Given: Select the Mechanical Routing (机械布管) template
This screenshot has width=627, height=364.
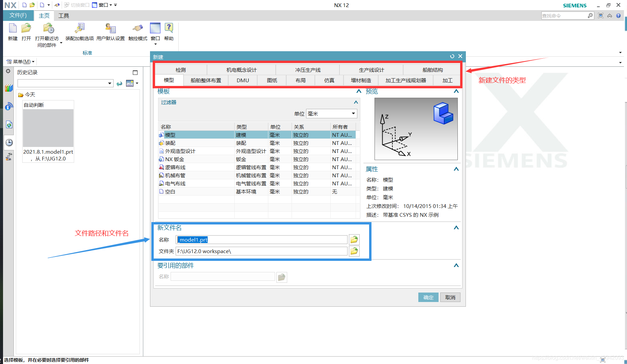Looking at the screenshot, I should (257, 175).
